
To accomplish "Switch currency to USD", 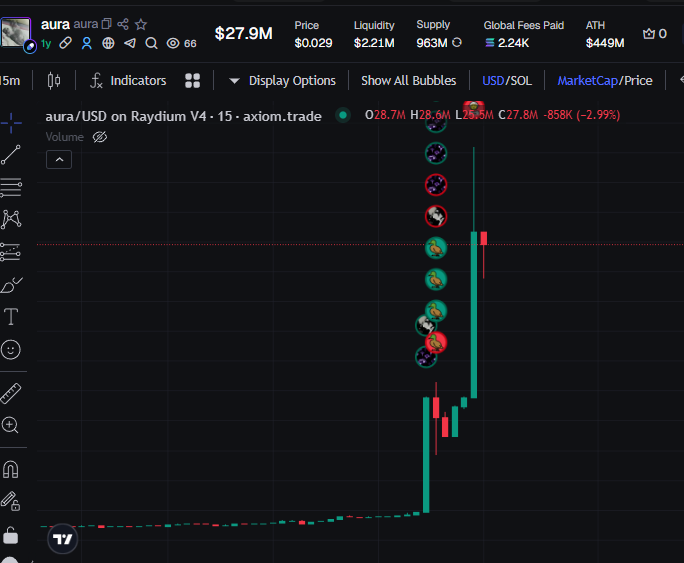I will pyautogui.click(x=493, y=81).
